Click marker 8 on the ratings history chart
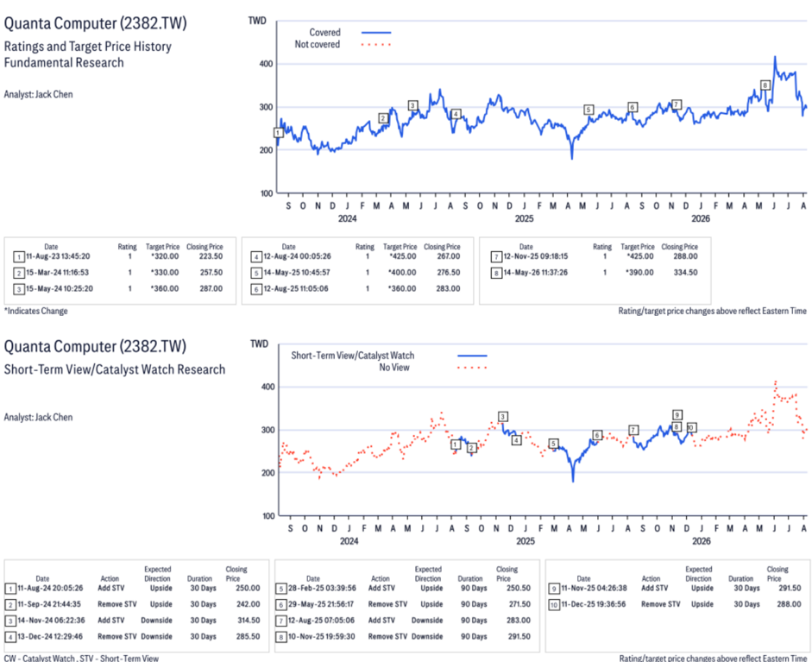 coord(765,85)
